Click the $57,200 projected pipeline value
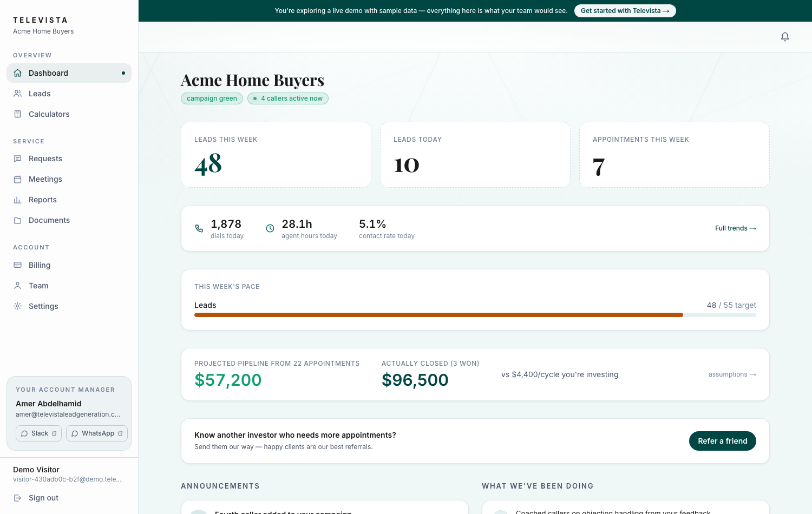The image size is (812, 514). tap(228, 380)
